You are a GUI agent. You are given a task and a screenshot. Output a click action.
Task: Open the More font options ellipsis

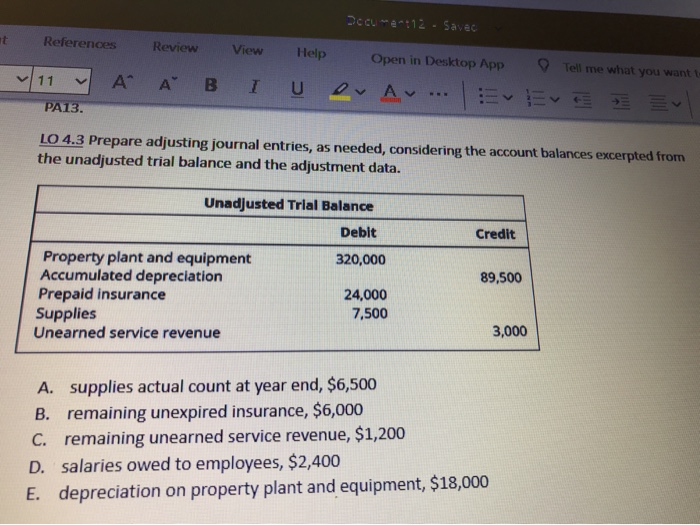(438, 94)
